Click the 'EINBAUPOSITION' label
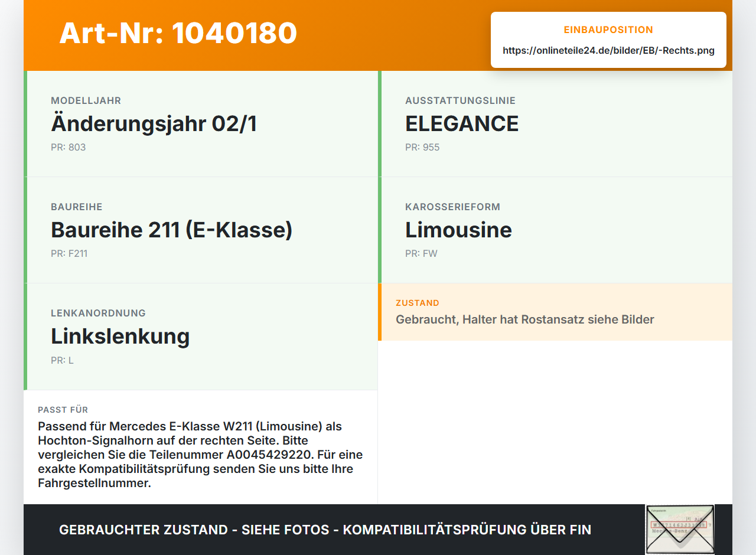Screen dimensions: 756x555 tap(608, 30)
